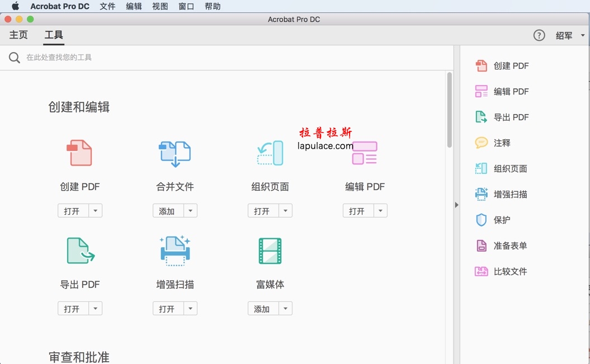Click 打开 button under 编辑 PDF

tap(357, 211)
